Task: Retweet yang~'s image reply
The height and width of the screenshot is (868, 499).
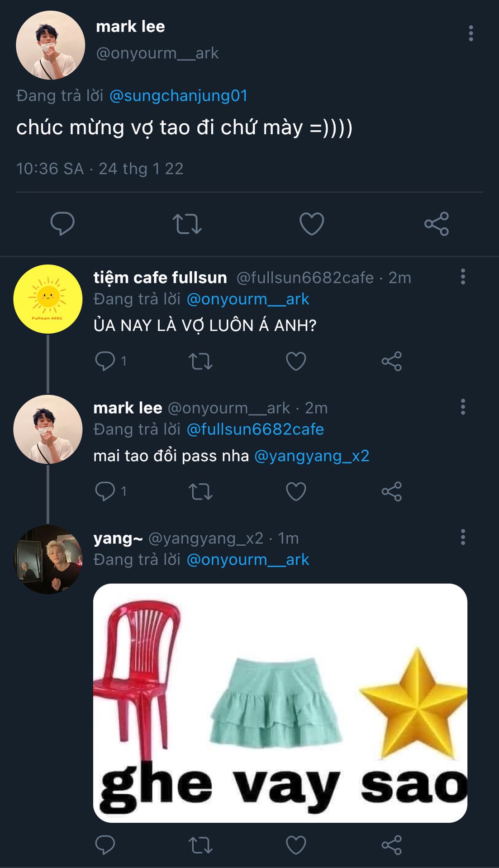Action: point(200,845)
